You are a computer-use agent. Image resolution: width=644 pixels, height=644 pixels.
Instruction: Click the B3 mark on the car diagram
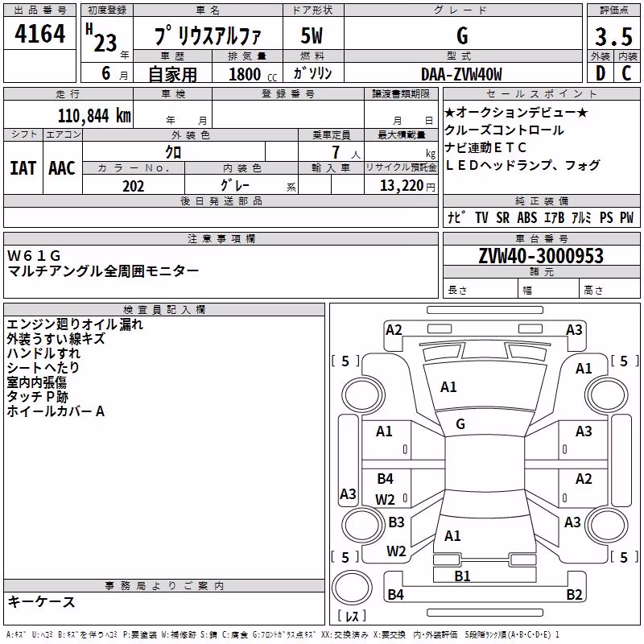tap(396, 522)
